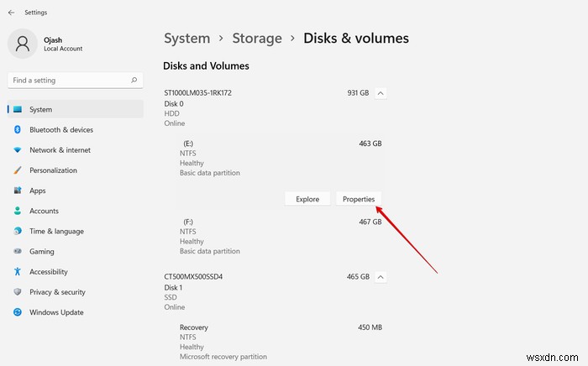Open Accessibility settings

point(49,272)
